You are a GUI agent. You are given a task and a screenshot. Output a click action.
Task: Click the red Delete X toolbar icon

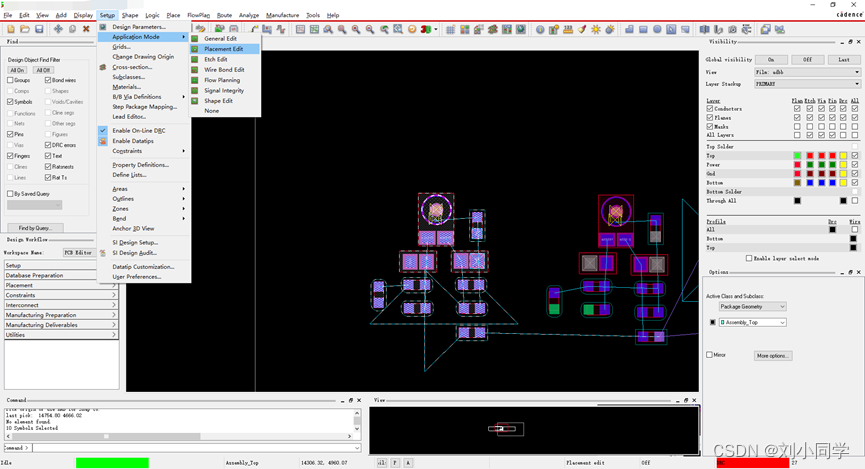86,29
